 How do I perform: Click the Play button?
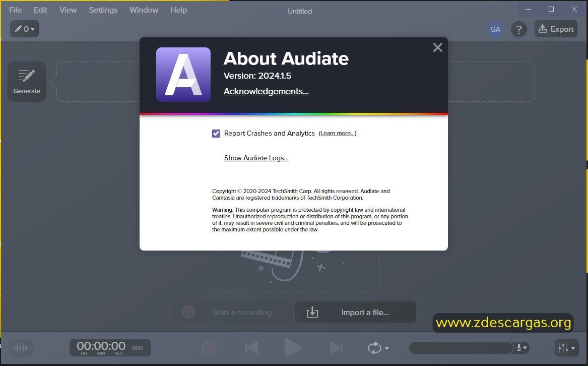tap(293, 348)
